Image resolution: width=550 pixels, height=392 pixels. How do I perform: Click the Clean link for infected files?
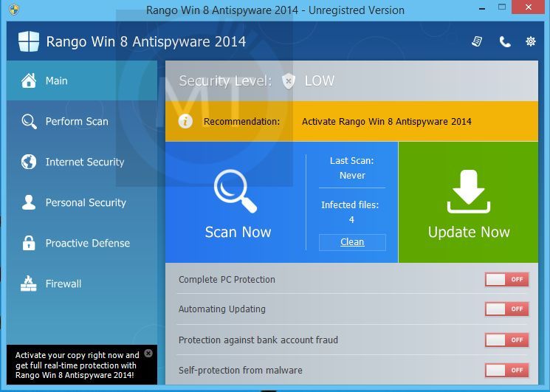click(352, 242)
